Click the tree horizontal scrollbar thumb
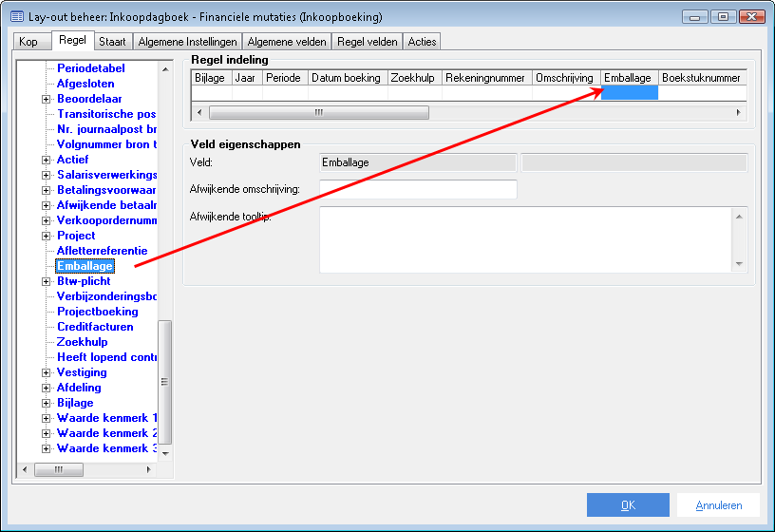The height and width of the screenshot is (532, 775). [58, 469]
